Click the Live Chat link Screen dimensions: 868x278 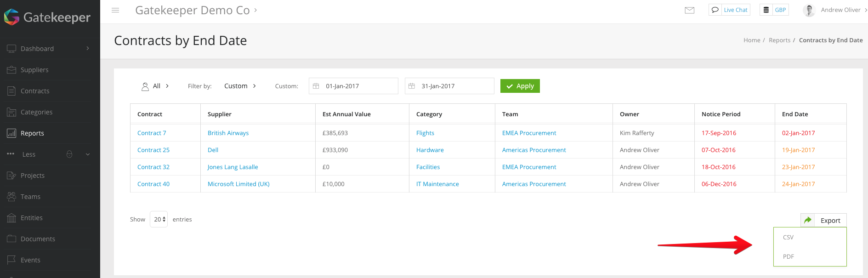pyautogui.click(x=736, y=10)
